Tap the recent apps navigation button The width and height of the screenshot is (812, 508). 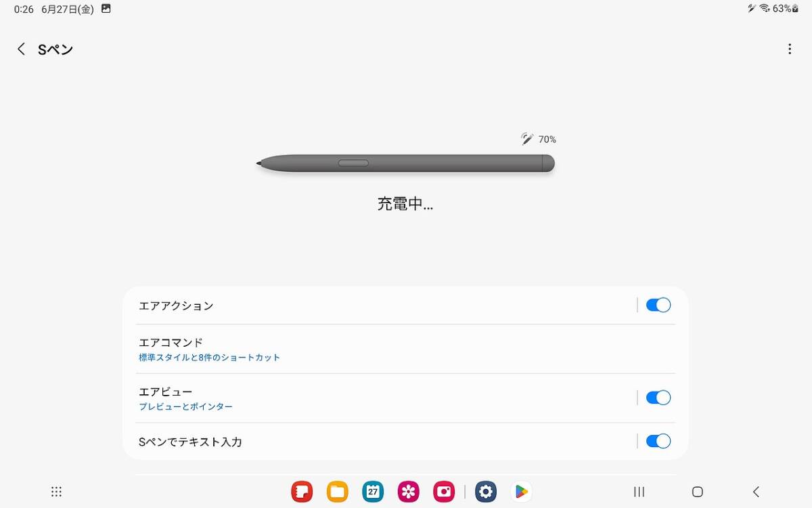[639, 492]
